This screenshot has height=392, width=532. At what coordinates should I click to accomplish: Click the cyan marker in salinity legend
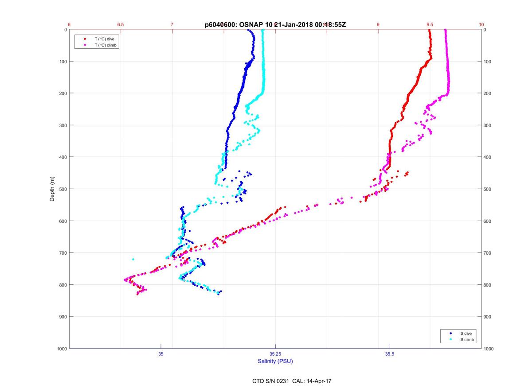pos(450,339)
